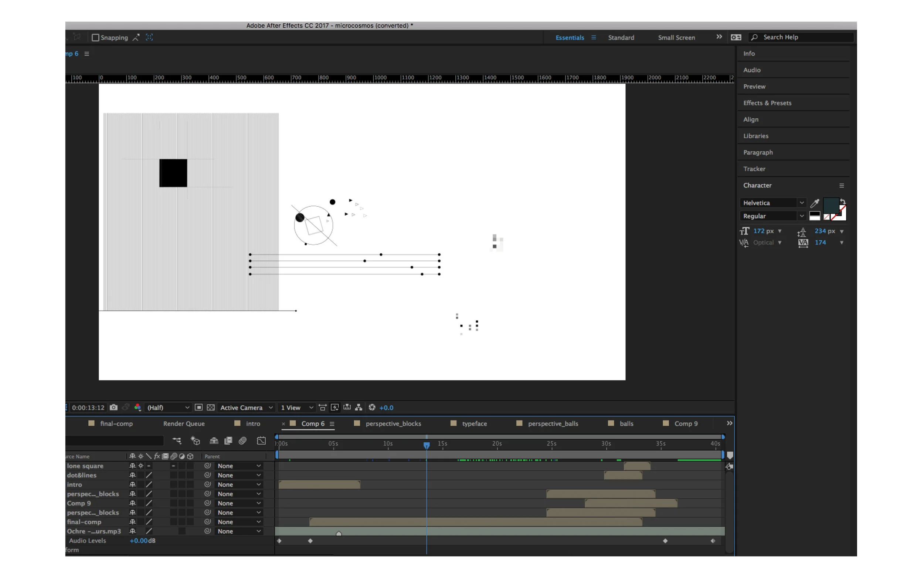Open the Effects & Presets panel
The height and width of the screenshot is (578, 924).
pos(767,103)
